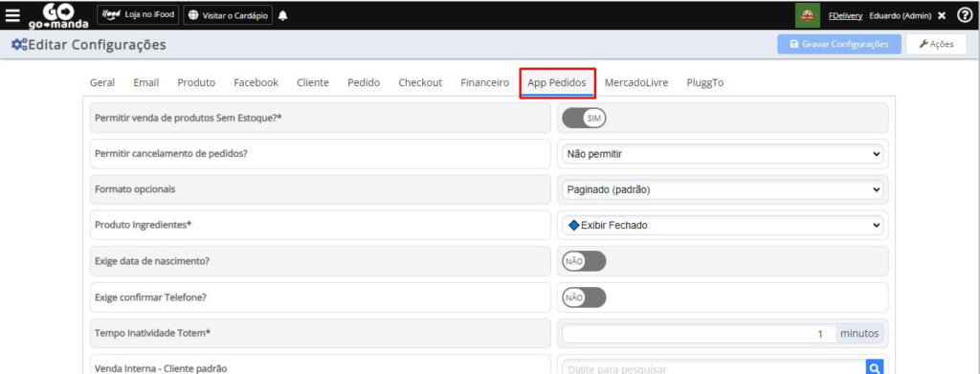Viewport: 980px width, 374px height.
Task: Click the gears icon beside Editar Configurações
Action: pos(19,45)
